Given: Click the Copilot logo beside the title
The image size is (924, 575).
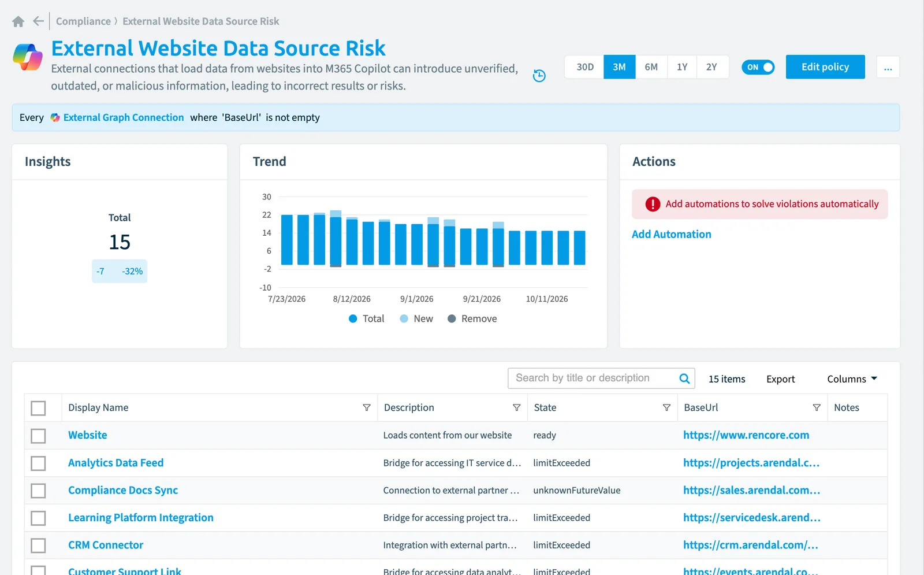Looking at the screenshot, I should click(28, 57).
